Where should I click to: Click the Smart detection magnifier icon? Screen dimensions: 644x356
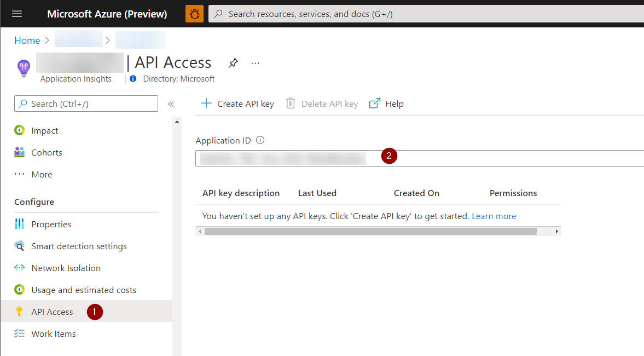click(x=19, y=246)
